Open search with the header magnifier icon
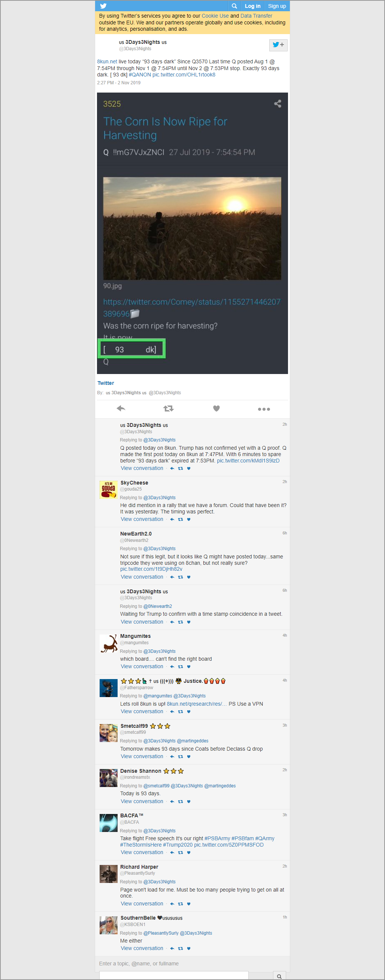 click(x=234, y=6)
